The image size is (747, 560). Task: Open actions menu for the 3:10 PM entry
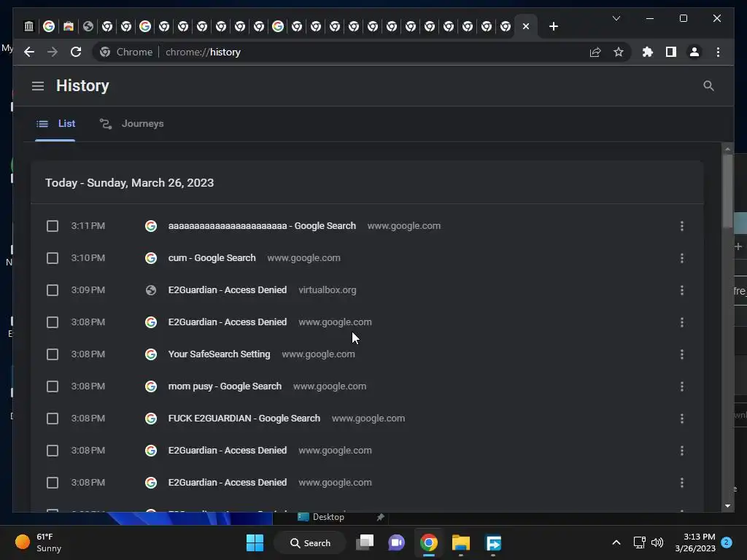click(682, 258)
